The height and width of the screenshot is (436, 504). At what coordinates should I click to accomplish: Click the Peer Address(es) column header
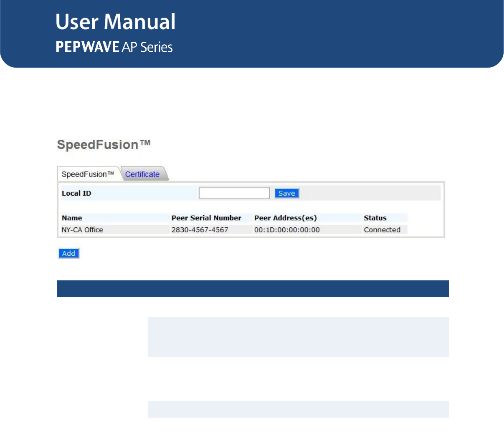coord(286,218)
